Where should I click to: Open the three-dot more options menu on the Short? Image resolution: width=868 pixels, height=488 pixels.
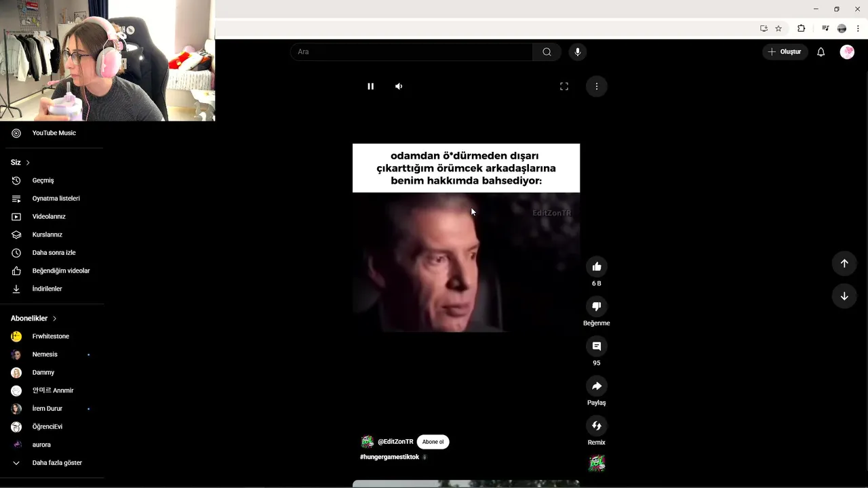click(597, 86)
